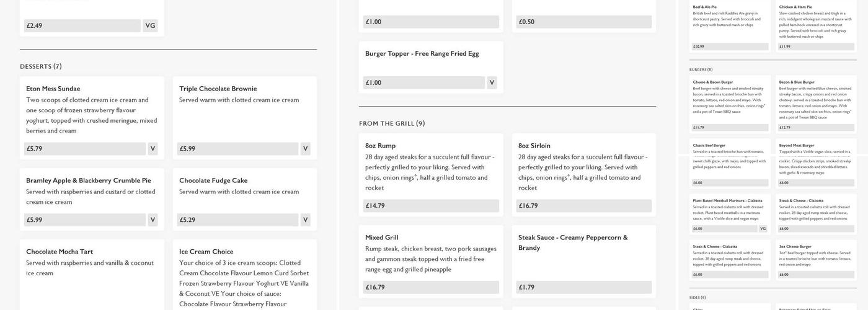
Task: Click the V badge on Eton Mess Sundae
Action: [153, 149]
